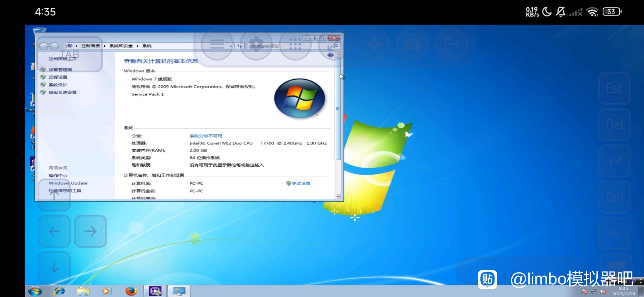Viewport: 644px width, 297px height.
Task: Click the Intel(R) Core(TM)2 Duo processor text
Action: (258, 143)
